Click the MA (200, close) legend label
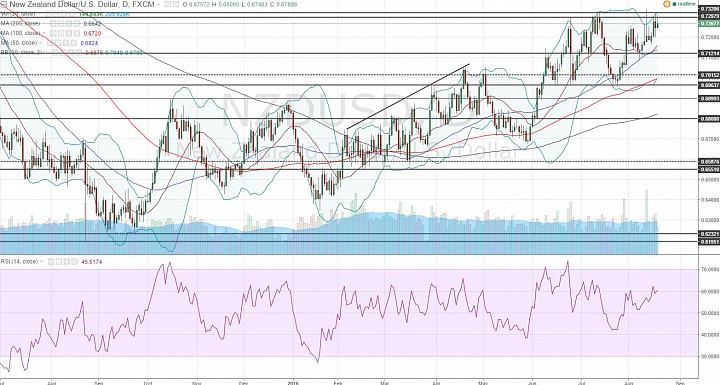This screenshot has height=385, width=720. (x=20, y=23)
